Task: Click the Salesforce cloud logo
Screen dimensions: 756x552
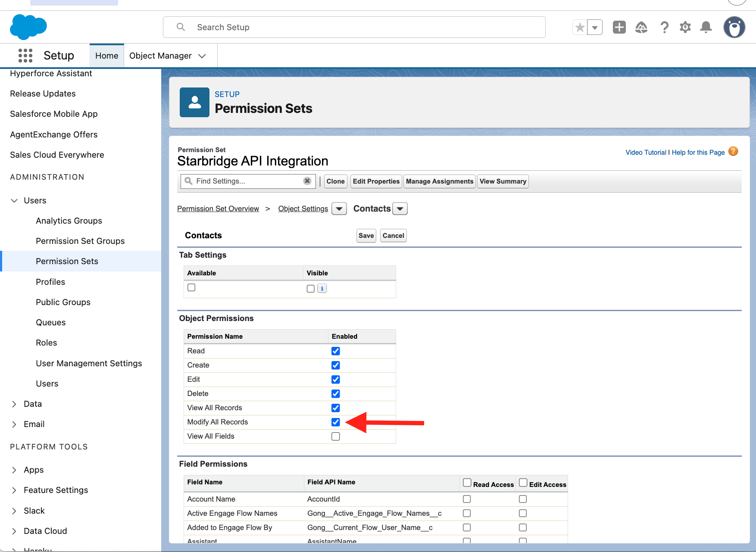Action: coord(28,27)
